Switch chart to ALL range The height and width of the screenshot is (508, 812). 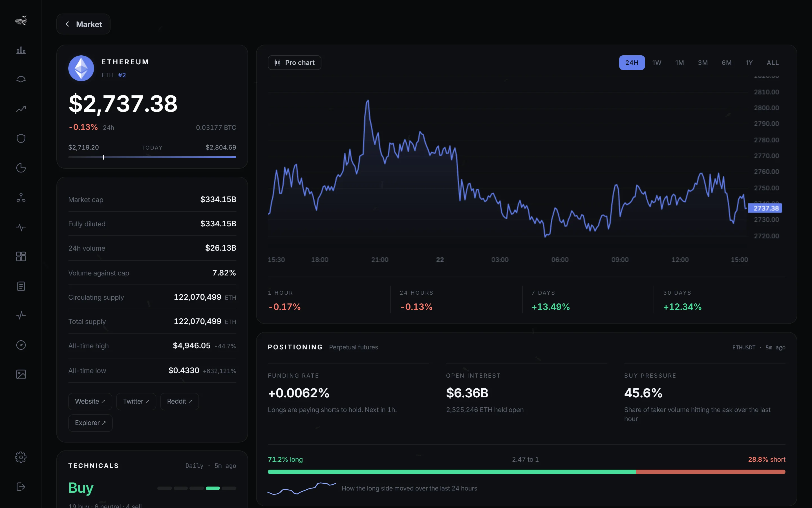pos(773,63)
